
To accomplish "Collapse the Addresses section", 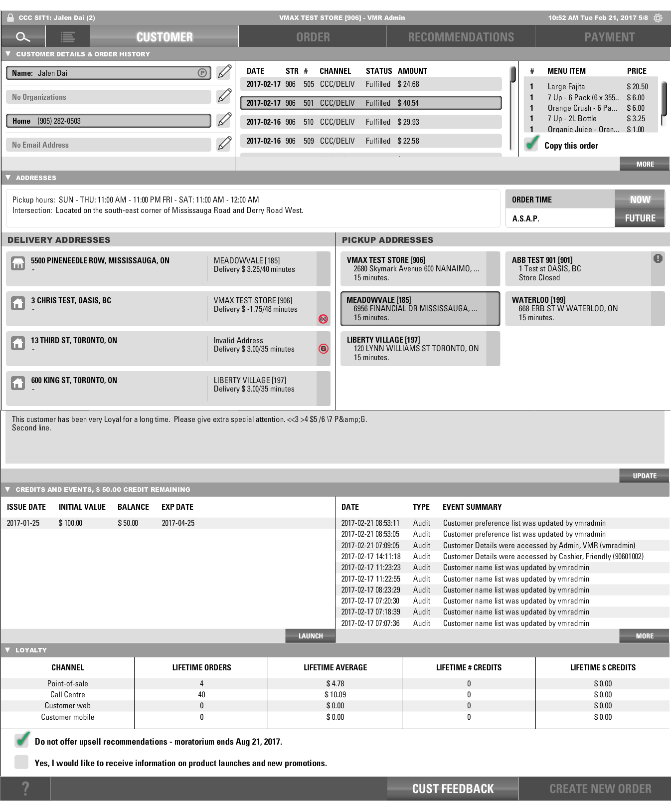I will click(8, 178).
